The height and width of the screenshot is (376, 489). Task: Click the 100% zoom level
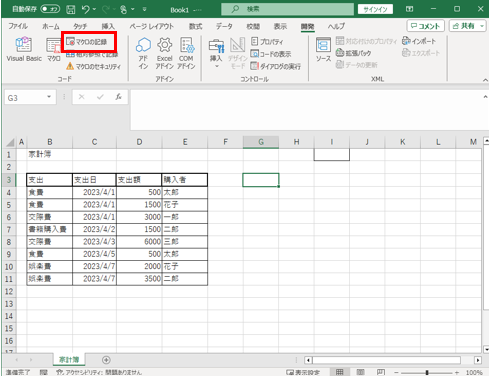[x=474, y=372]
